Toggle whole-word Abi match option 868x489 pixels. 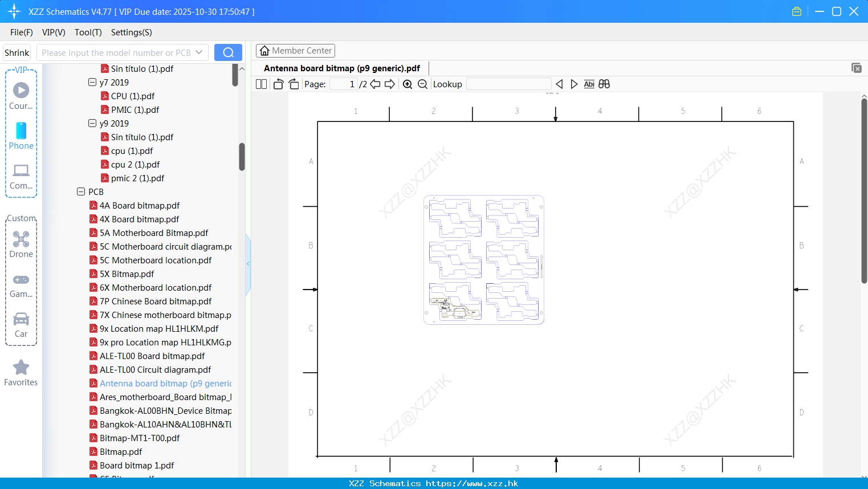click(589, 84)
